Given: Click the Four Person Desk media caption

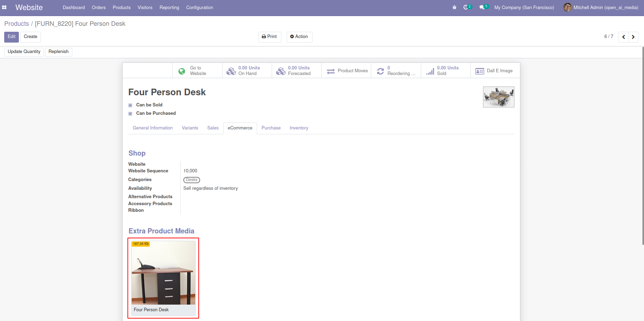Looking at the screenshot, I should (x=151, y=310).
